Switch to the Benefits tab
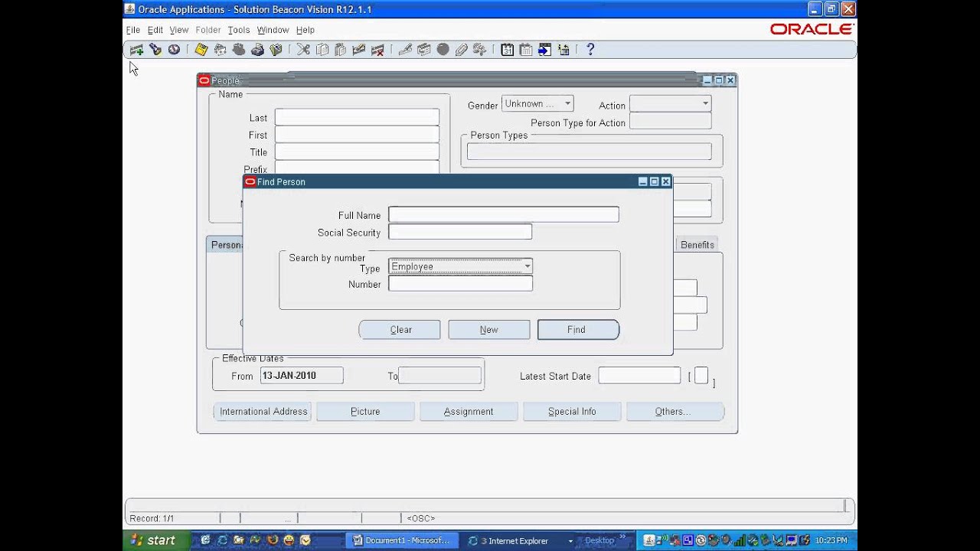Viewport: 980px width, 551px height. (697, 245)
